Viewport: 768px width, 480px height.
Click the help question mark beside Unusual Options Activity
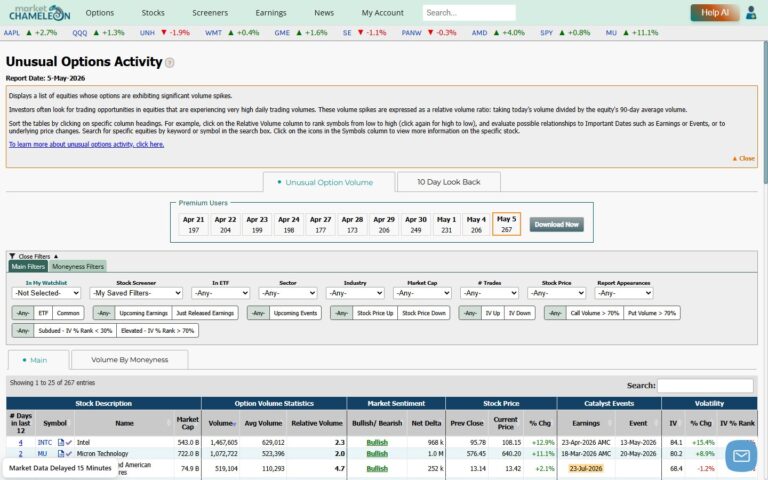[169, 63]
